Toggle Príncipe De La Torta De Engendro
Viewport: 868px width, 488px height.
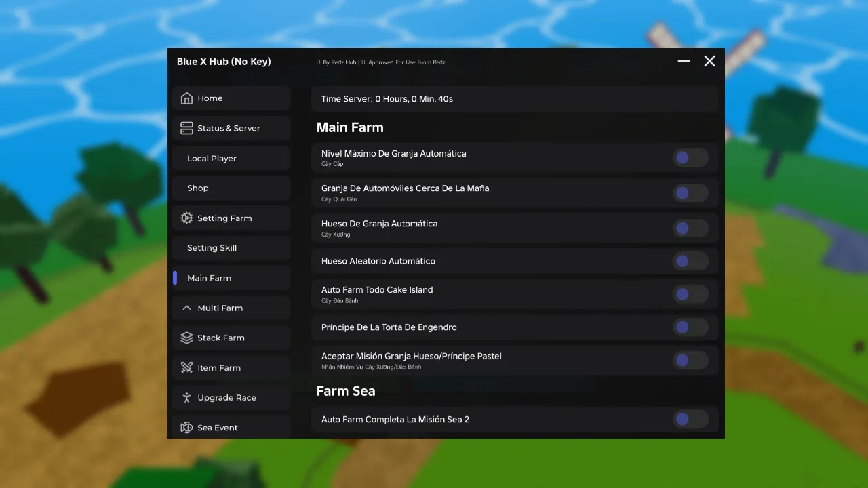click(x=690, y=327)
